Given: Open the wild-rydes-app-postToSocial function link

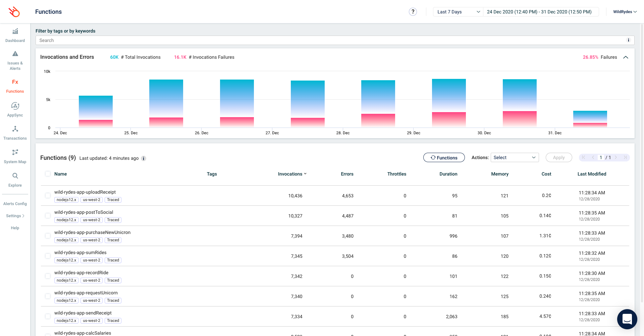Looking at the screenshot, I should (x=84, y=212).
